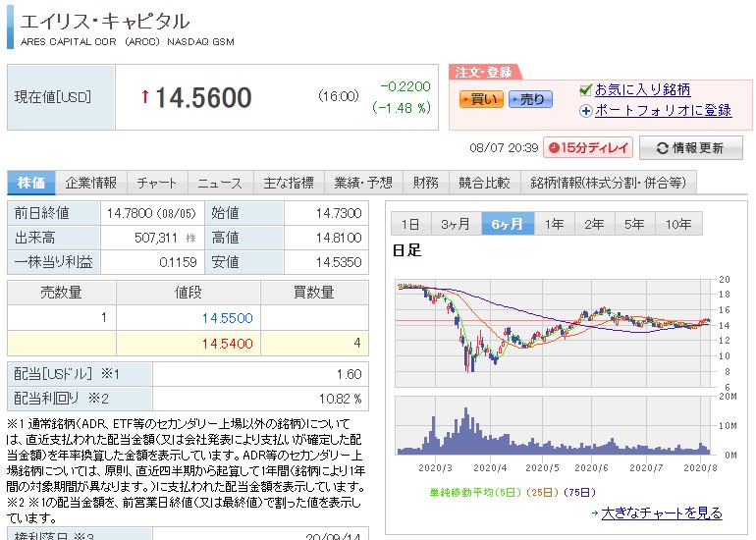Image resolution: width=756 pixels, height=540 pixels.
Task: Open the 財務 tab
Action: click(426, 183)
